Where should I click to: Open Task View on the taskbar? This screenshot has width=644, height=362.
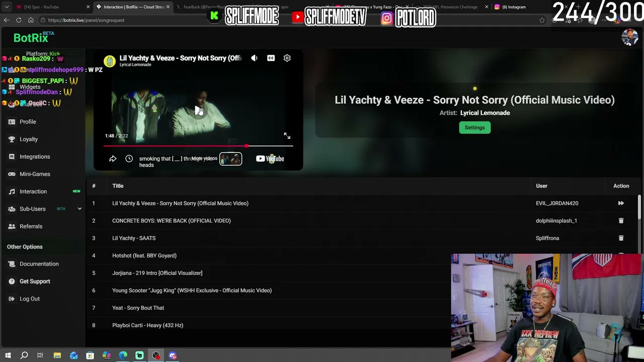click(x=40, y=355)
